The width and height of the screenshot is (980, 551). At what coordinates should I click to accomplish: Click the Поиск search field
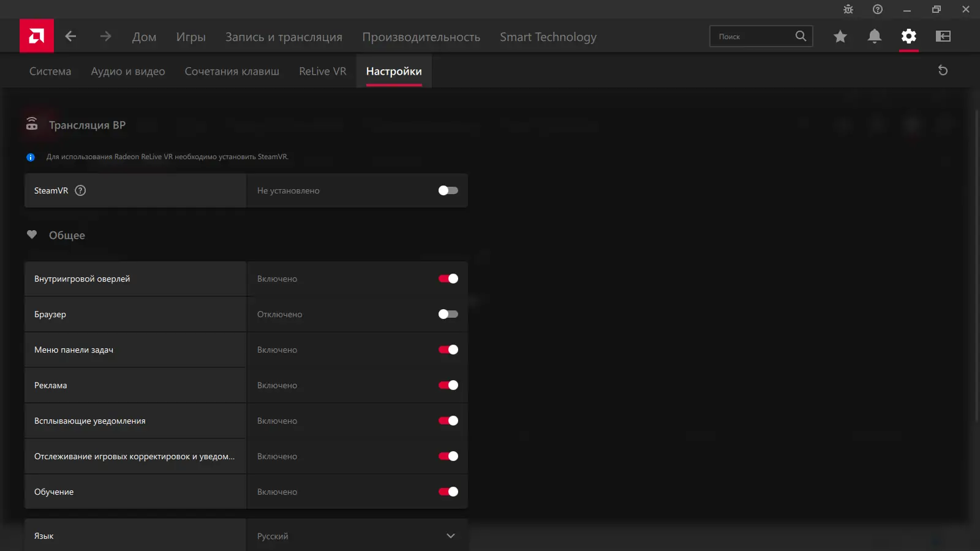point(761,36)
